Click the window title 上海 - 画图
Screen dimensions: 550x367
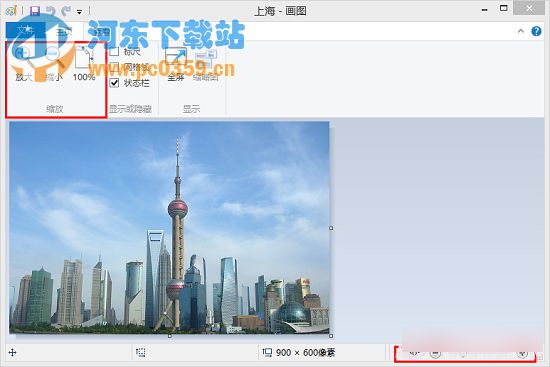pos(280,11)
